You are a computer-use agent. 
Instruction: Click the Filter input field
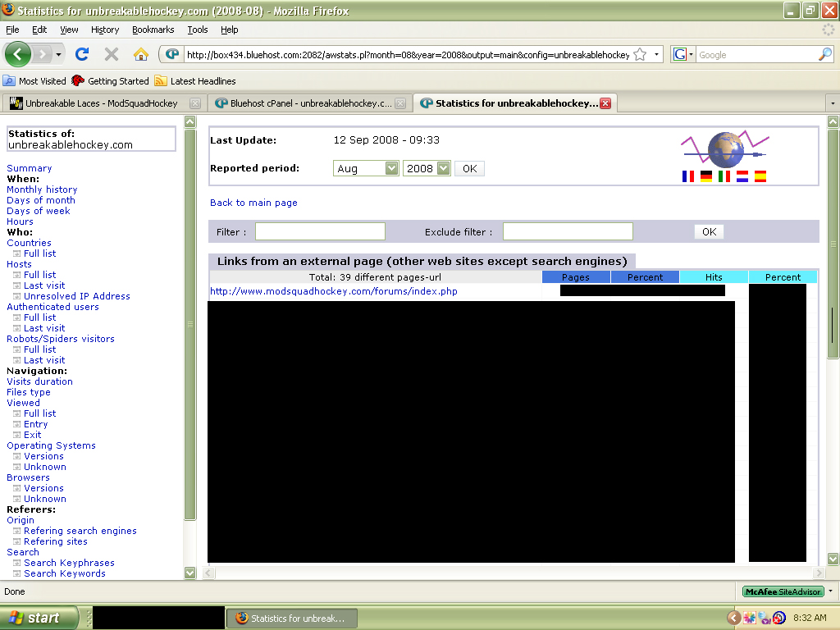(x=321, y=231)
